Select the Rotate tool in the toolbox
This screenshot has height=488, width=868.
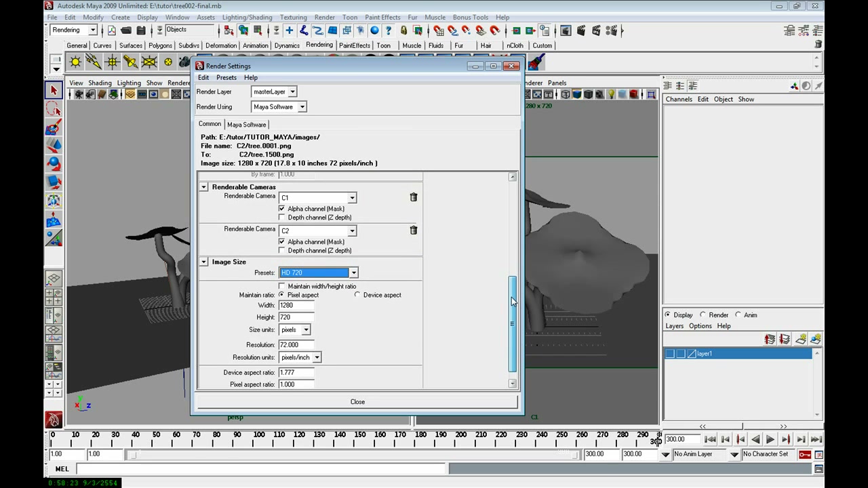pyautogui.click(x=54, y=164)
